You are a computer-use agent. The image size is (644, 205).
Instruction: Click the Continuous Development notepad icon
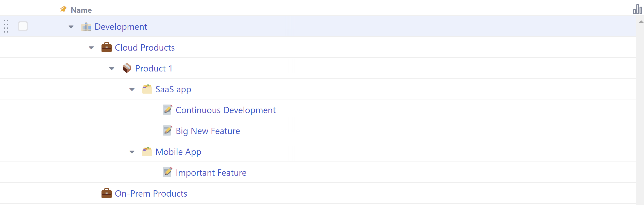tap(167, 110)
